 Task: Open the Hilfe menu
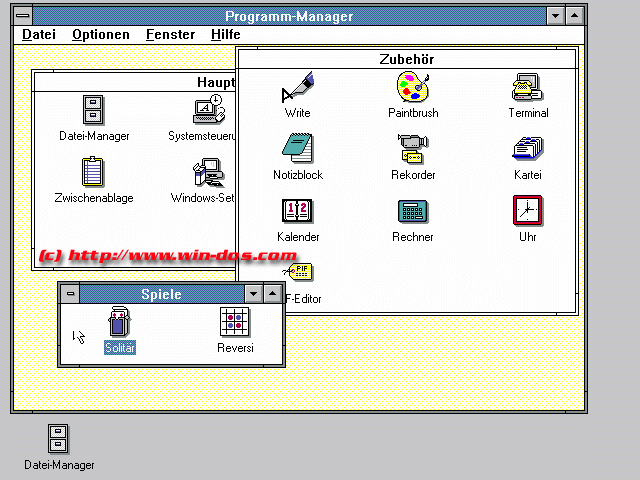[x=225, y=34]
